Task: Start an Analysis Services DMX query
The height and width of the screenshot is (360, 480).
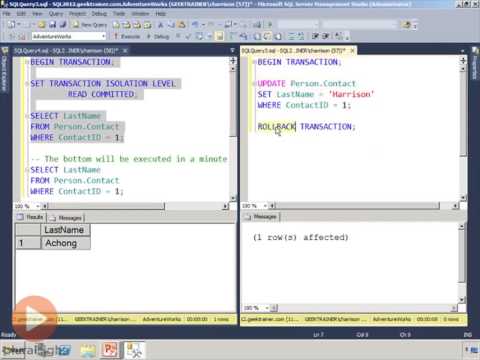Action: pyautogui.click(x=137, y=25)
